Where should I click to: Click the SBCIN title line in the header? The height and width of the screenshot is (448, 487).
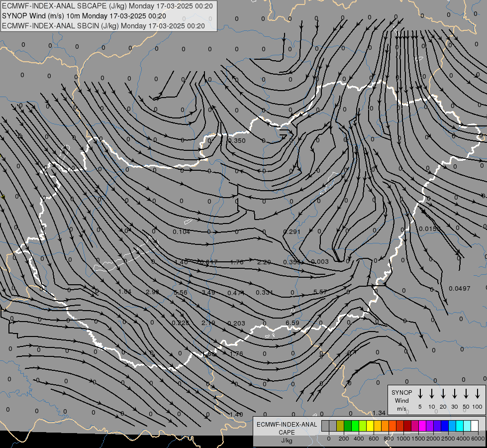pyautogui.click(x=103, y=26)
